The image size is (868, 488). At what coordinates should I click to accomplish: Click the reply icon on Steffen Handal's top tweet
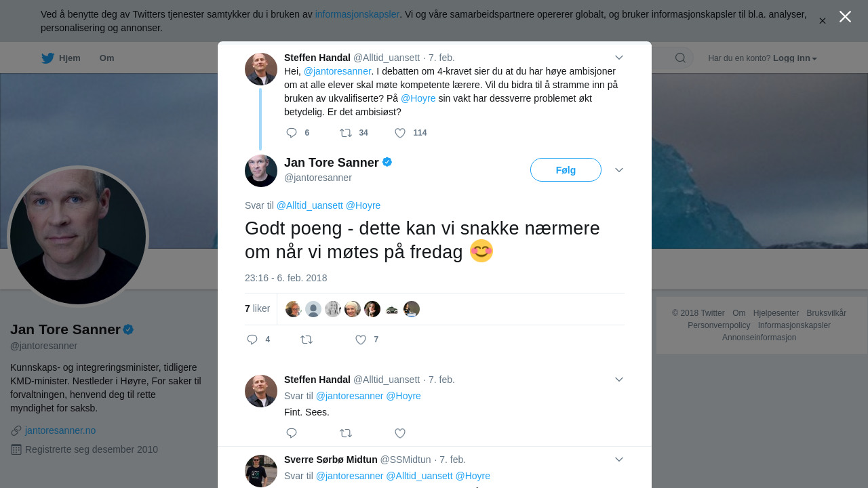point(292,133)
